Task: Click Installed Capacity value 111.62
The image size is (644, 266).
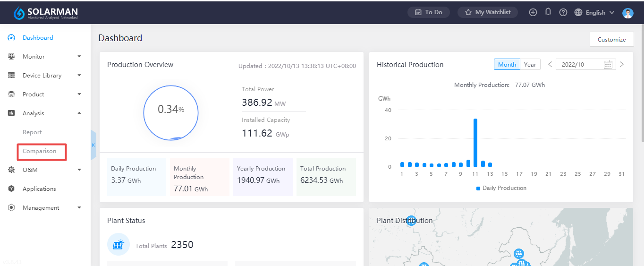Action: point(257,133)
